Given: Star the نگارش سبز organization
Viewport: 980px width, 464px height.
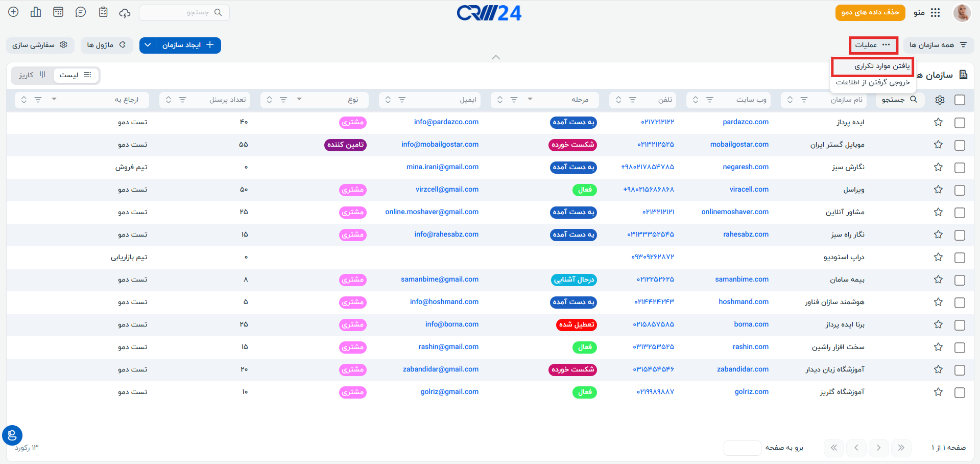Looking at the screenshot, I should pos(938,167).
